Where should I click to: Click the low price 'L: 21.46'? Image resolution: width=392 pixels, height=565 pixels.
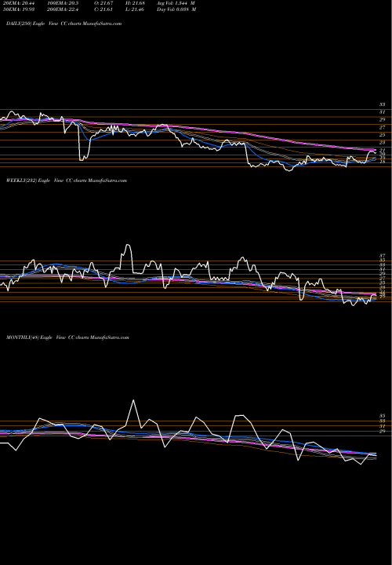(x=135, y=9)
